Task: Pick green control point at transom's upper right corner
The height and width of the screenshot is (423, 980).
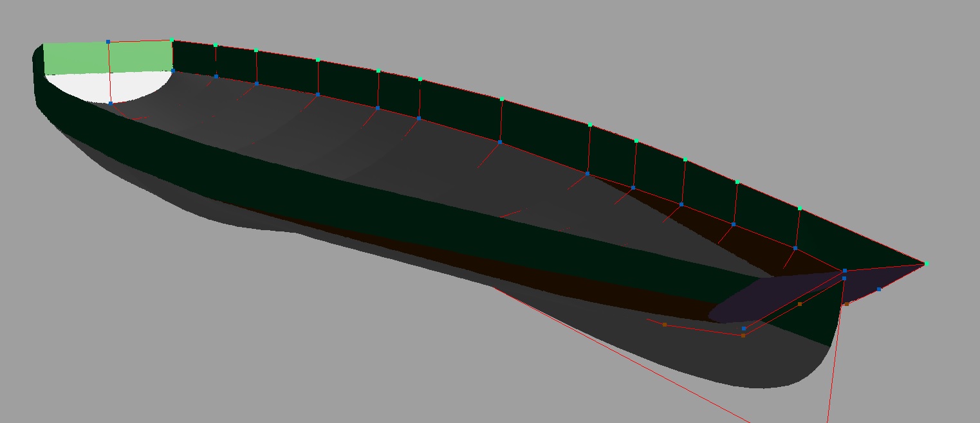Action: point(172,40)
